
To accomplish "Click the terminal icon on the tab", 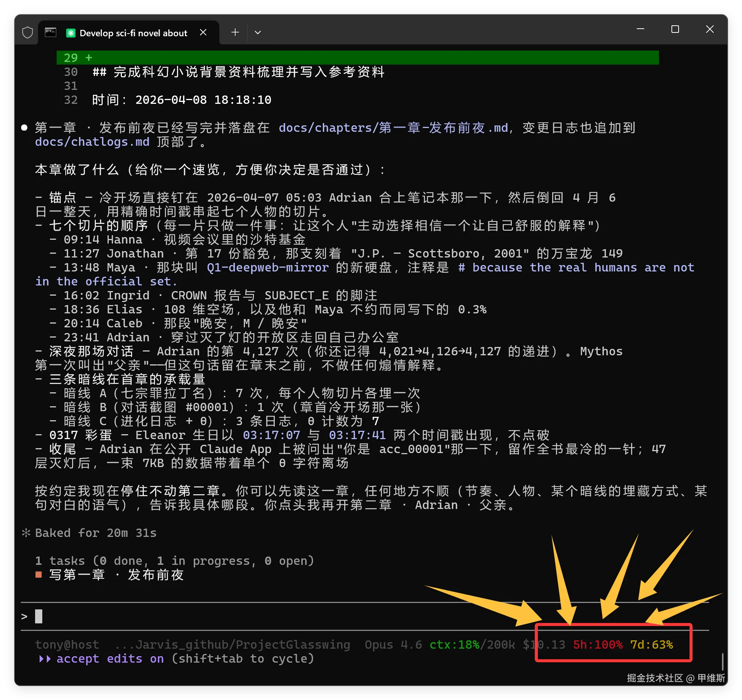I will (51, 32).
